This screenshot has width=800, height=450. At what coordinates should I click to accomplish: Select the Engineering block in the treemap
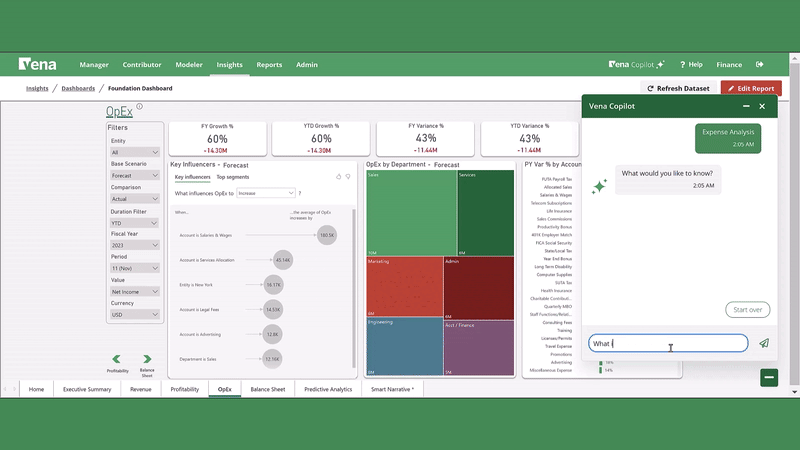click(x=405, y=346)
